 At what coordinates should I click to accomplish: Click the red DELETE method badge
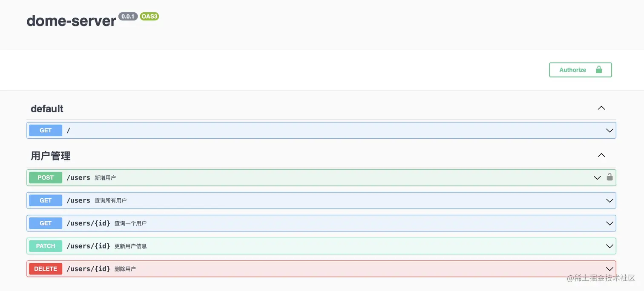click(x=46, y=269)
